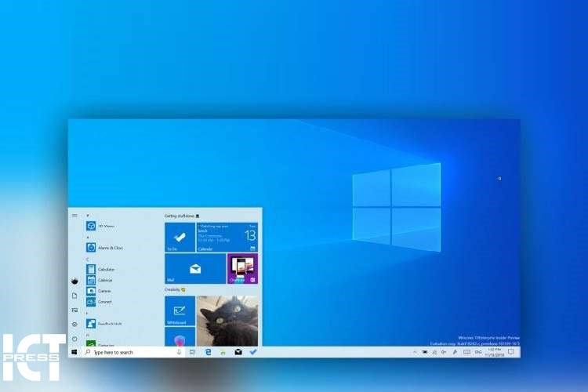Open the To Do tile

[x=180, y=237]
